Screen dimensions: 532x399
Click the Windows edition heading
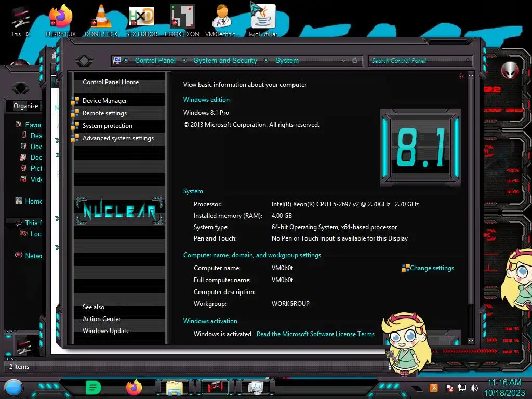[x=206, y=100]
